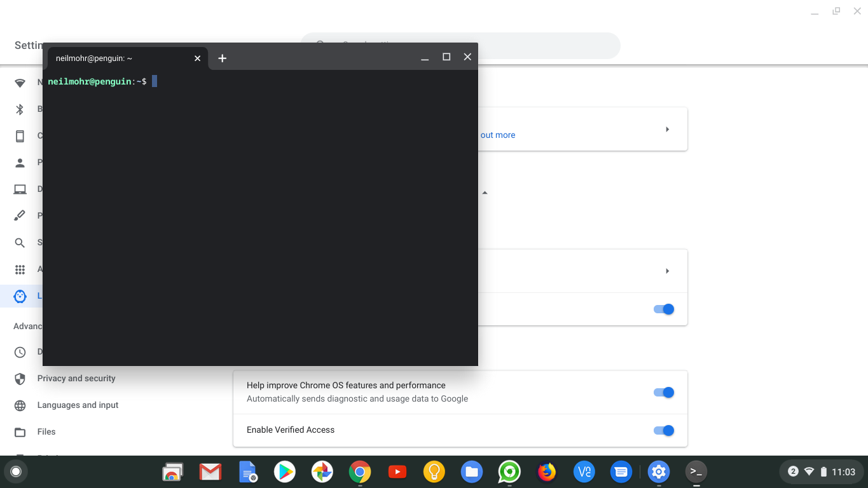Click the Terminal prompt cursor

(155, 81)
